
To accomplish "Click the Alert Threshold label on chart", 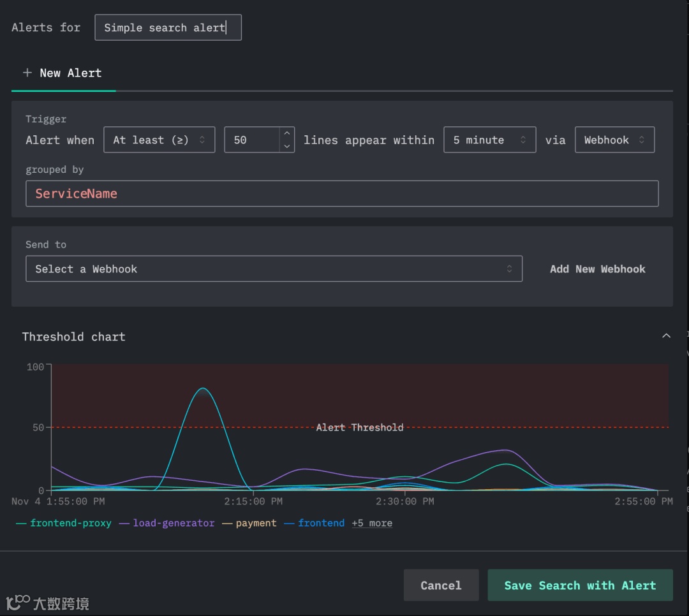I will (x=359, y=427).
